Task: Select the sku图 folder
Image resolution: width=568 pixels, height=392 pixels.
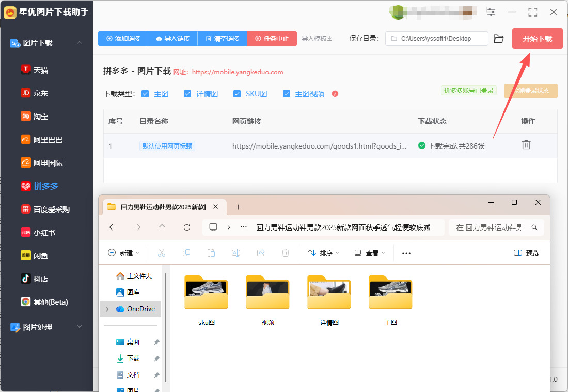Action: [x=206, y=300]
